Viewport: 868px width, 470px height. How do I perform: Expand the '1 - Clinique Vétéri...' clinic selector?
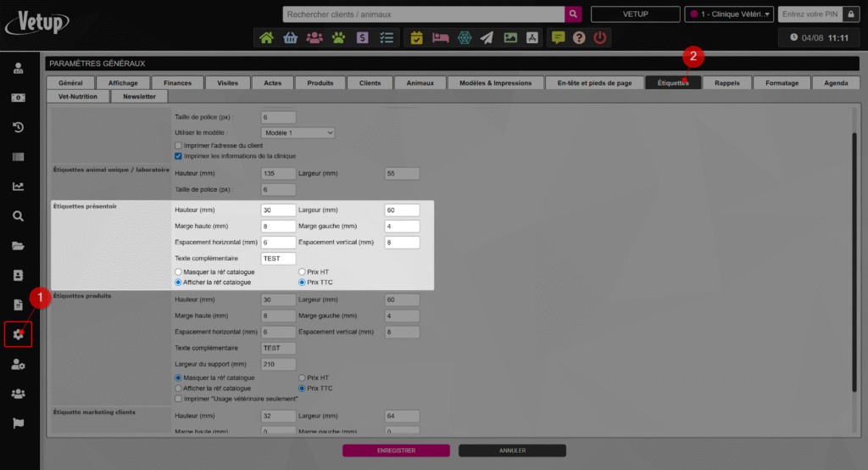click(x=729, y=14)
